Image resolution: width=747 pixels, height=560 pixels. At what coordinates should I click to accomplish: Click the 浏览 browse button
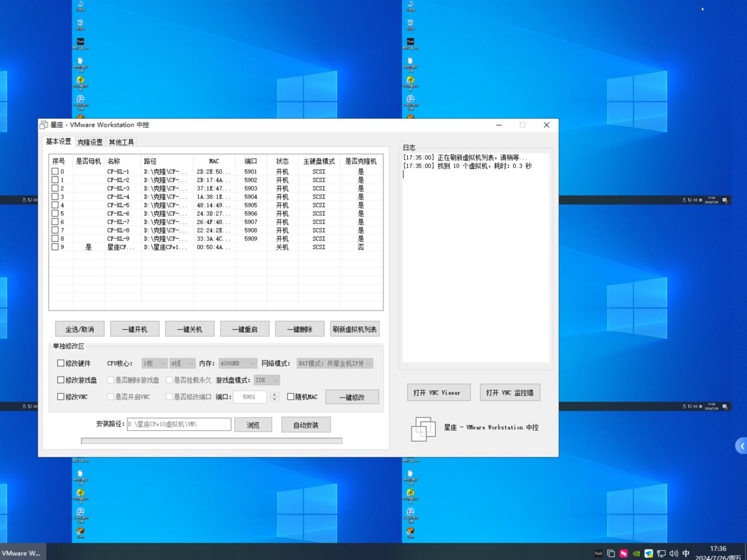253,425
